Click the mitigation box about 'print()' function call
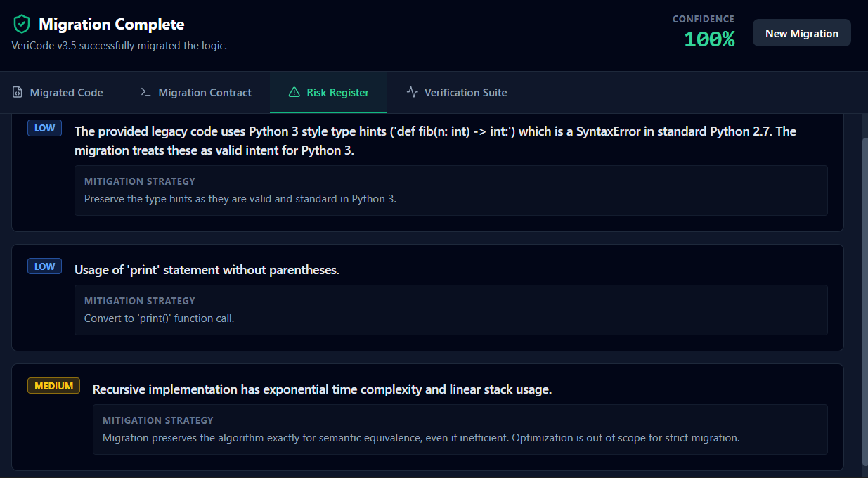Screen dimensions: 868x478 click(x=451, y=310)
